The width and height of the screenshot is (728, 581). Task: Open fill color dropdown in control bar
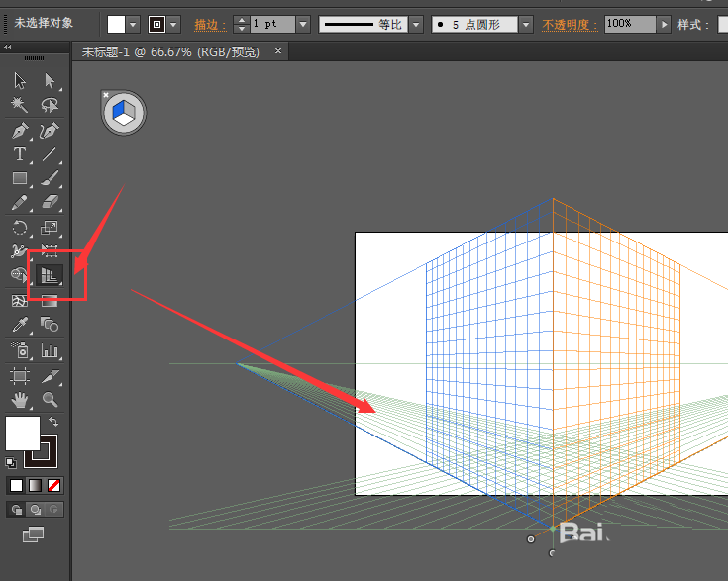pos(133,24)
